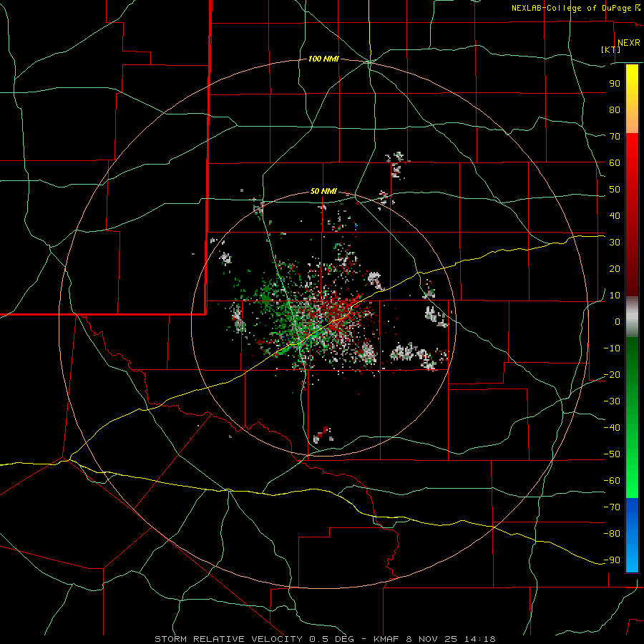
Task: Click the -90 value on velocity scale
Action: click(x=612, y=560)
